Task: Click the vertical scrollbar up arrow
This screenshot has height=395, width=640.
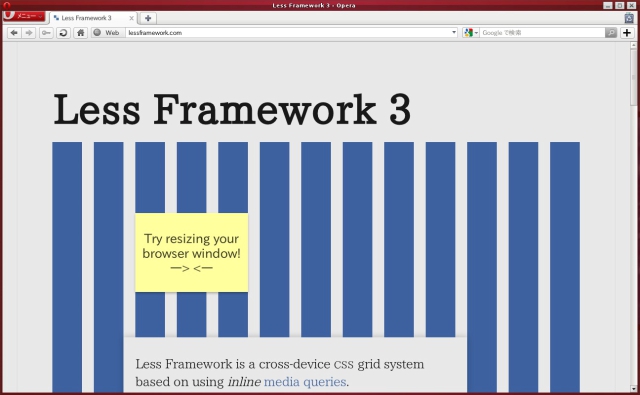Action: (x=633, y=45)
